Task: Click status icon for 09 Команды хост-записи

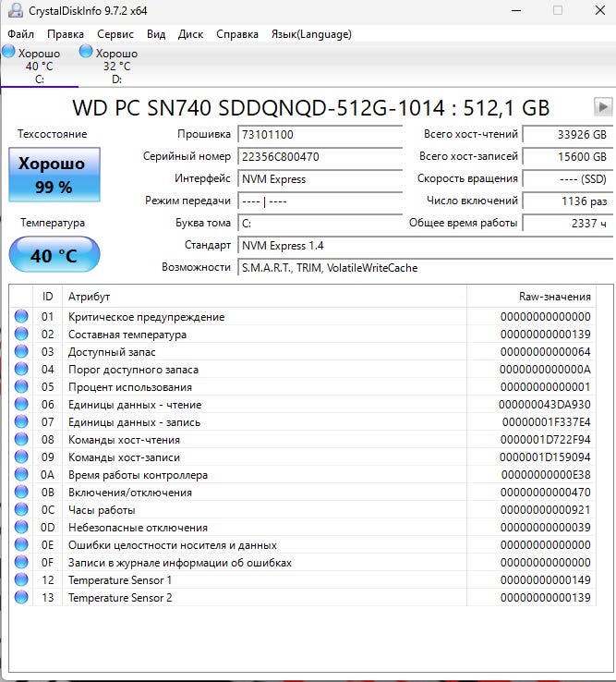Action: click(x=21, y=457)
